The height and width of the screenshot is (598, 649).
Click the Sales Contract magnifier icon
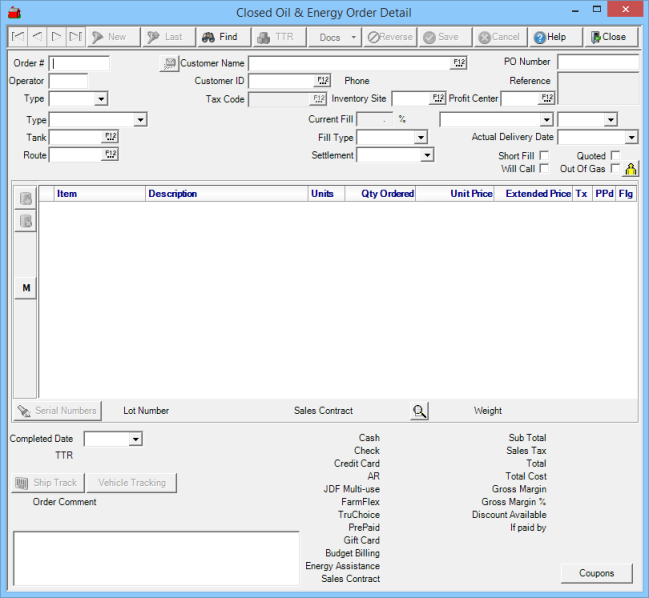[x=419, y=411]
